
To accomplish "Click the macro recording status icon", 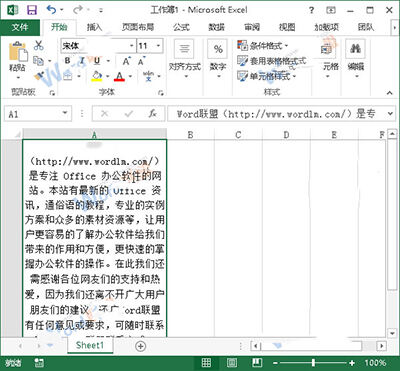I will tap(39, 363).
